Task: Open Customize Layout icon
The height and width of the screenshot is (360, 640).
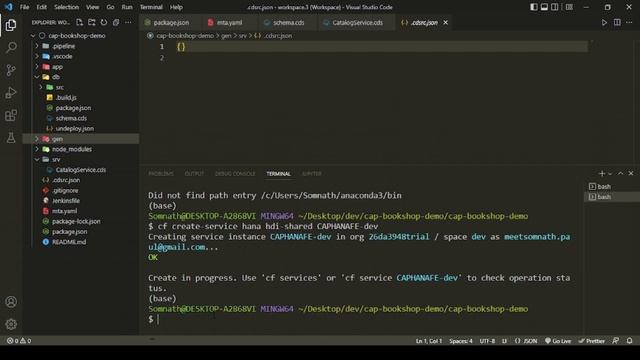Action: pyautogui.click(x=569, y=7)
